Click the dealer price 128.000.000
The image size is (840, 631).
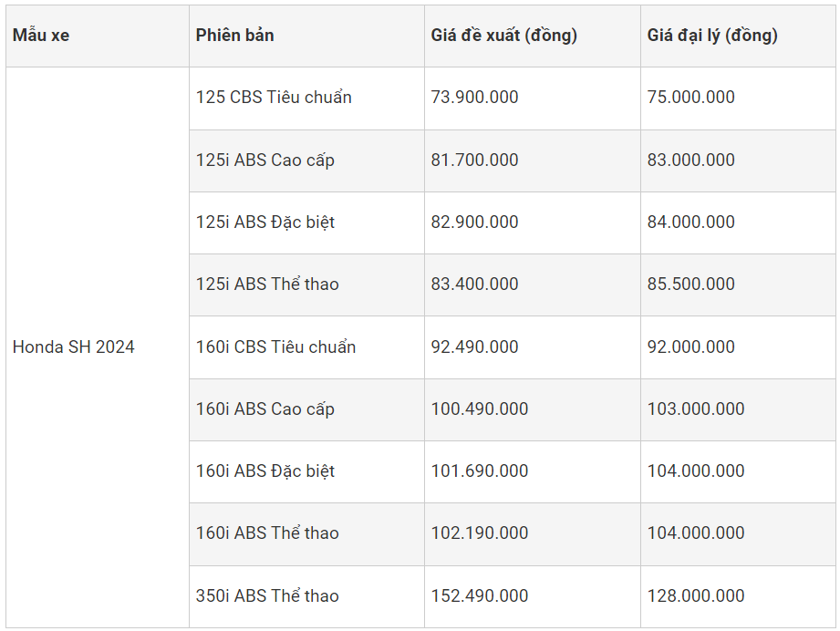[696, 595]
